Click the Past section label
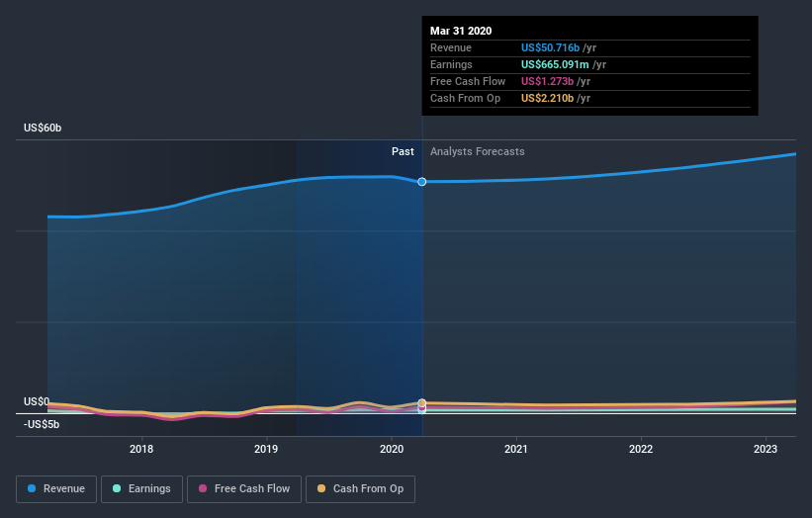Screen dimensions: 812x518 click(x=403, y=151)
